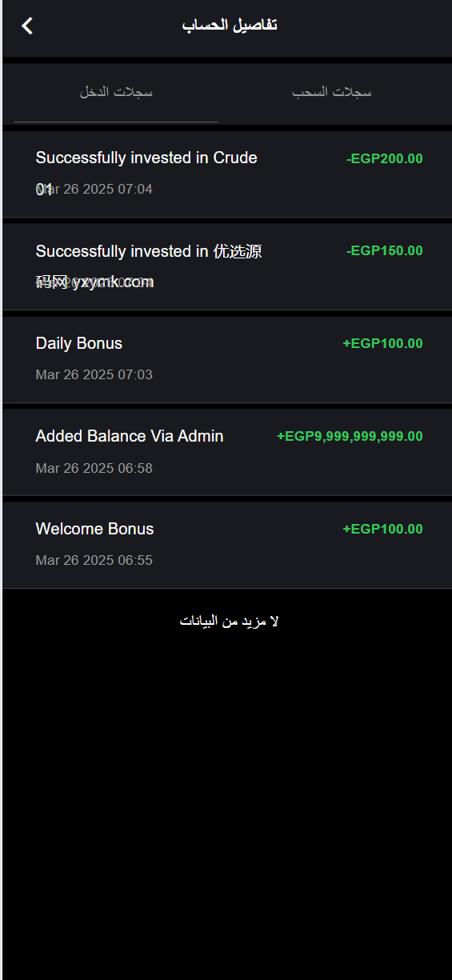Select the +EGP9,999,999,999.00 amount
The image size is (452, 980).
[350, 437]
